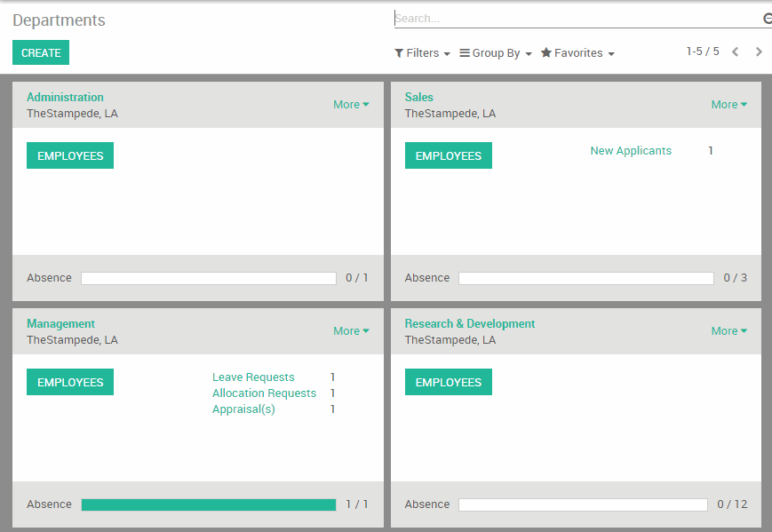This screenshot has height=532, width=772.
Task: Click the Management absence progress bar
Action: pos(208,504)
